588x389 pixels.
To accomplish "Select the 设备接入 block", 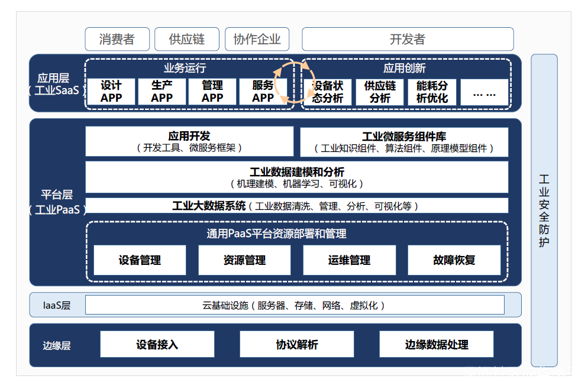I will pos(157,344).
